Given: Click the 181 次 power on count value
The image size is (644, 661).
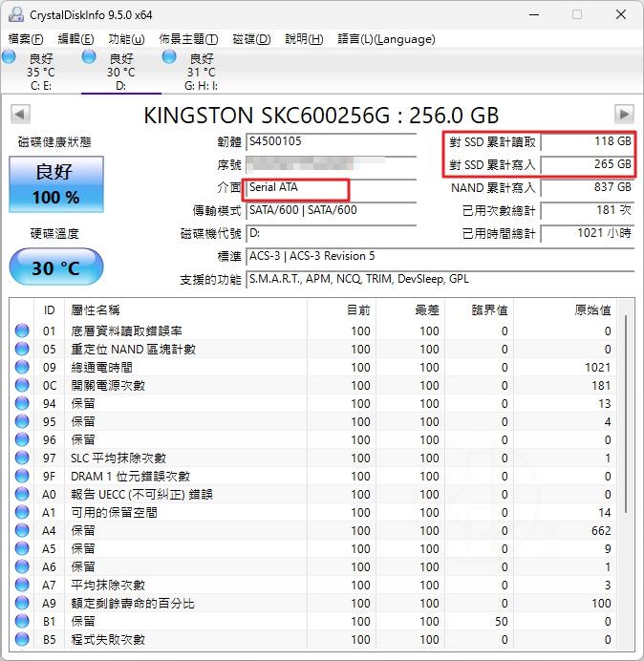Looking at the screenshot, I should pyautogui.click(x=588, y=210).
